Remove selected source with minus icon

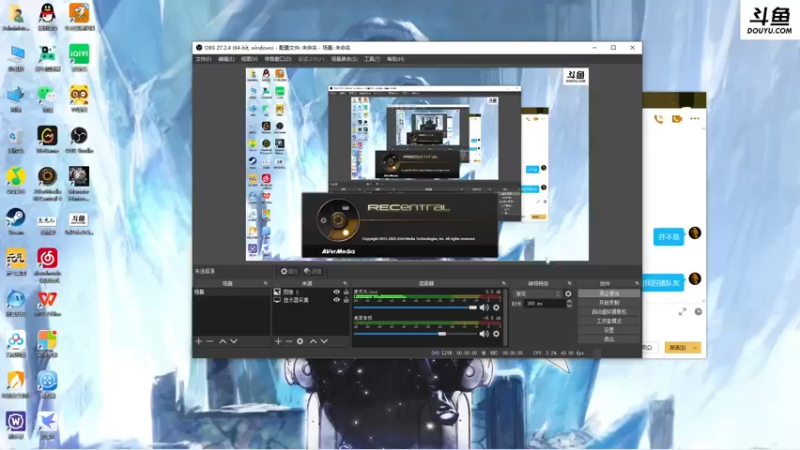pyautogui.click(x=289, y=341)
